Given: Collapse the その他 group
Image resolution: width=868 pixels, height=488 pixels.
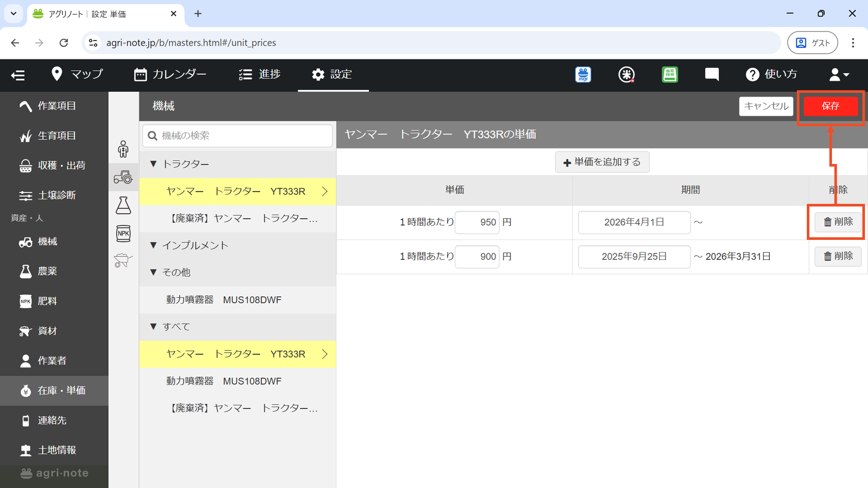Looking at the screenshot, I should coord(237,272).
